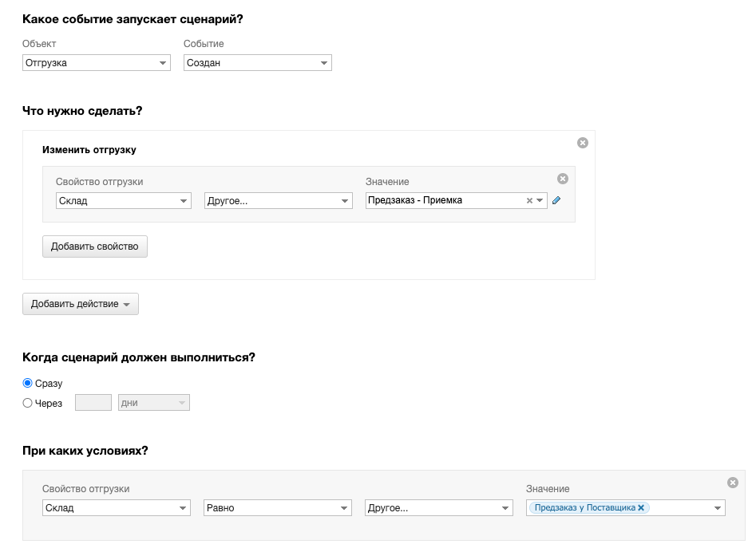Open the 'Другое...' dropdown in conditions
This screenshot has width=756, height=548.
pos(439,508)
